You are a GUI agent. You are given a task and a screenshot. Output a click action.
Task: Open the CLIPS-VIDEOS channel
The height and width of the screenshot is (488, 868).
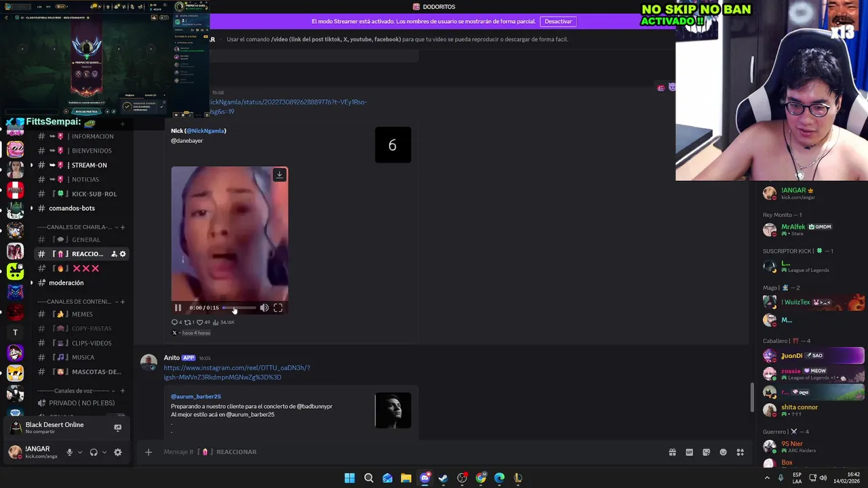[81, 343]
